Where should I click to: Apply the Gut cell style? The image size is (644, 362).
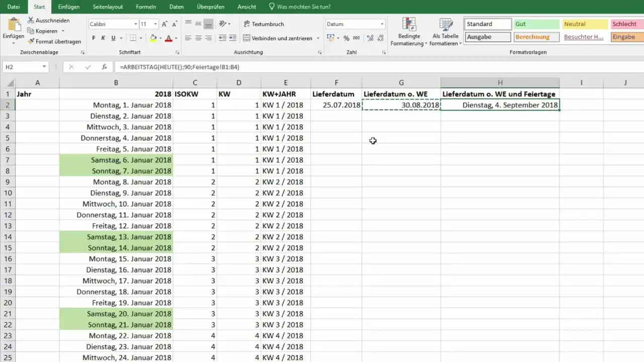[x=536, y=24]
